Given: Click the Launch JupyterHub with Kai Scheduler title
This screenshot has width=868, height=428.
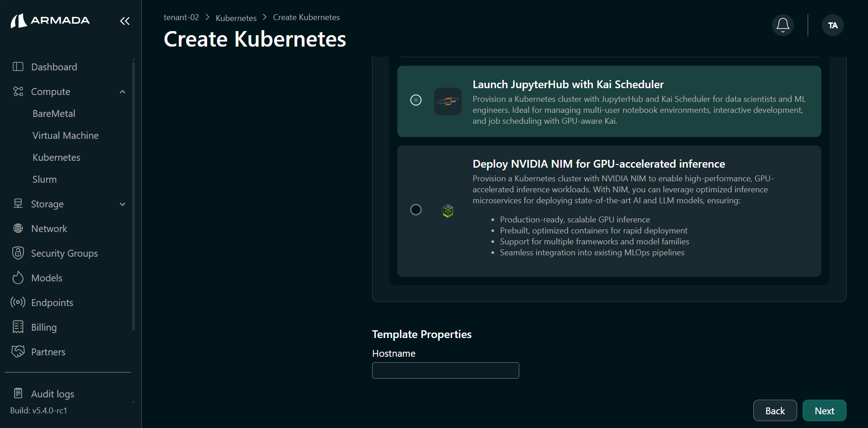Looking at the screenshot, I should coord(568,85).
